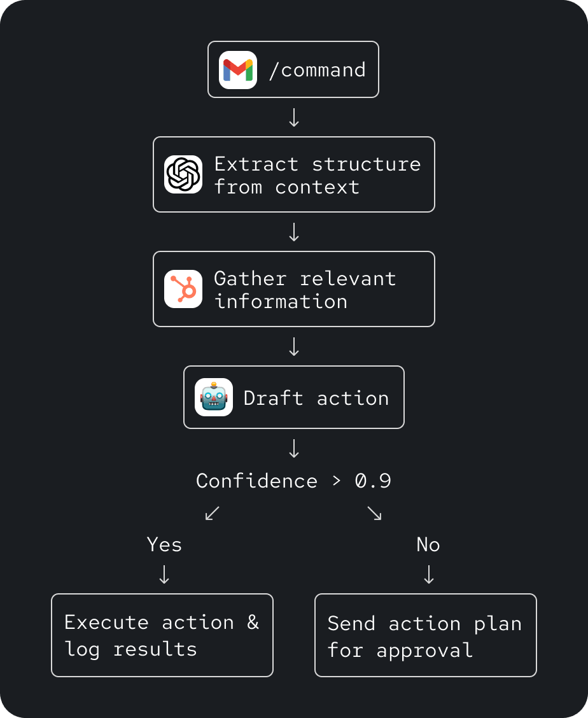The height and width of the screenshot is (718, 588).
Task: Click the arrow below Draft action node
Action: (x=294, y=448)
